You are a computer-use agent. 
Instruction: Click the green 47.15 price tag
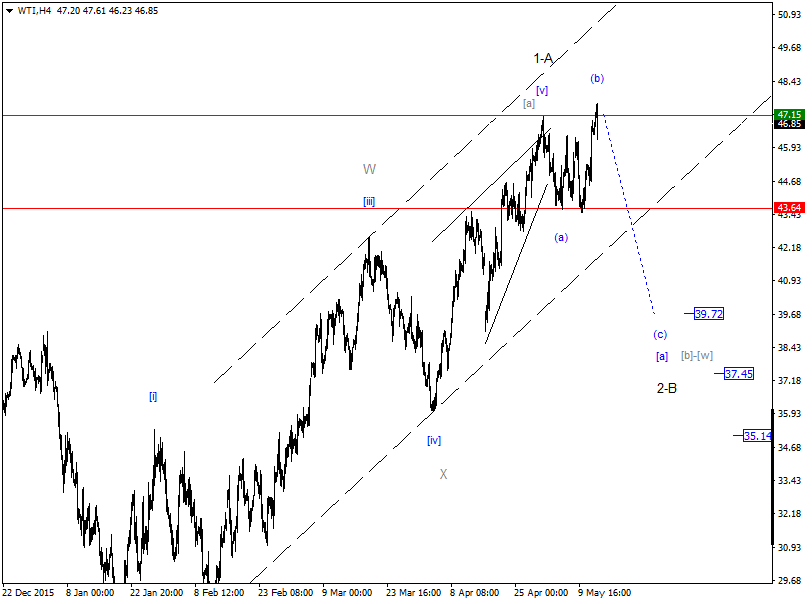click(x=790, y=114)
